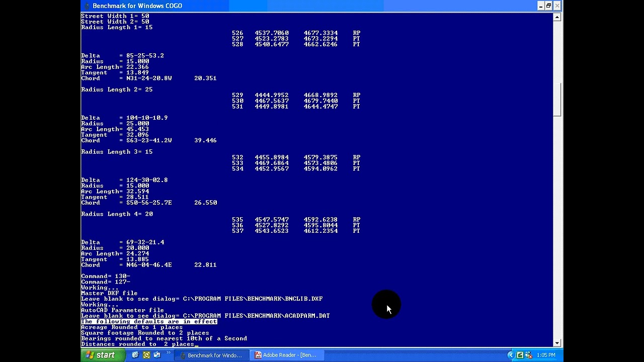Open the yellow quick launch icon

point(146,355)
